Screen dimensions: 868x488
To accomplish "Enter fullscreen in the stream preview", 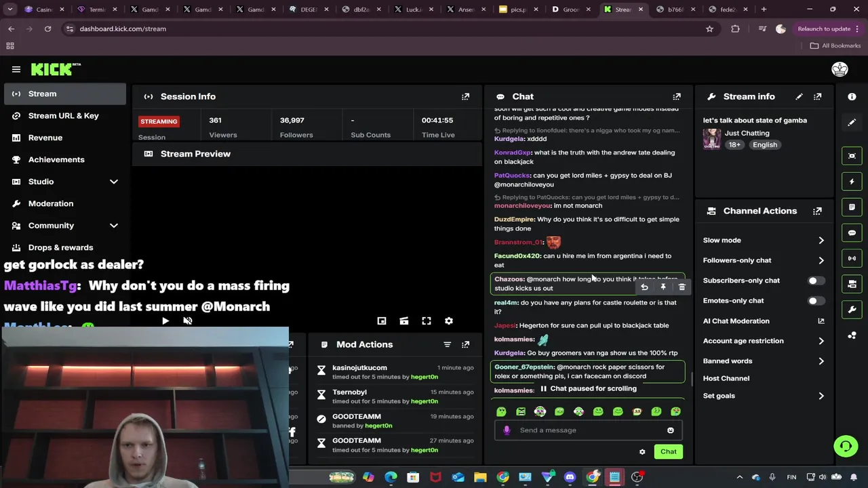I will tap(427, 321).
